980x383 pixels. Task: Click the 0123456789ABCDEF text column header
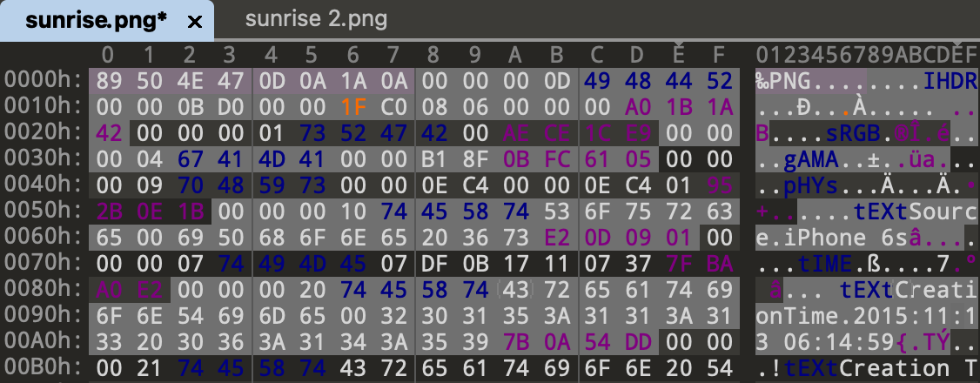(x=866, y=55)
